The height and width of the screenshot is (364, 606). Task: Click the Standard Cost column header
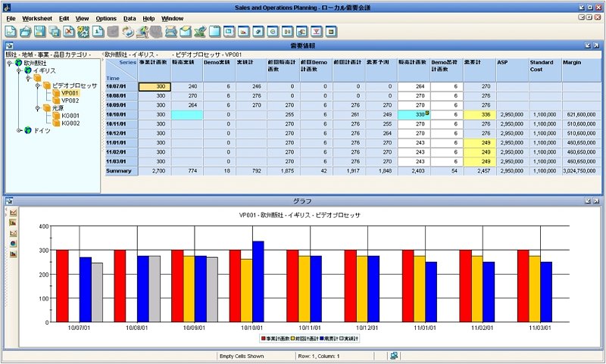pos(545,70)
